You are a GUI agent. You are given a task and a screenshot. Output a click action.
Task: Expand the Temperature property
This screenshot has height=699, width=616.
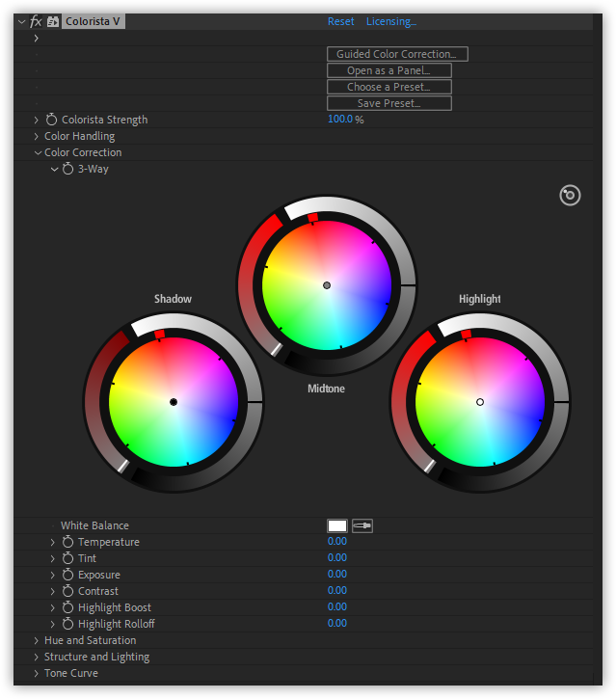point(53,543)
